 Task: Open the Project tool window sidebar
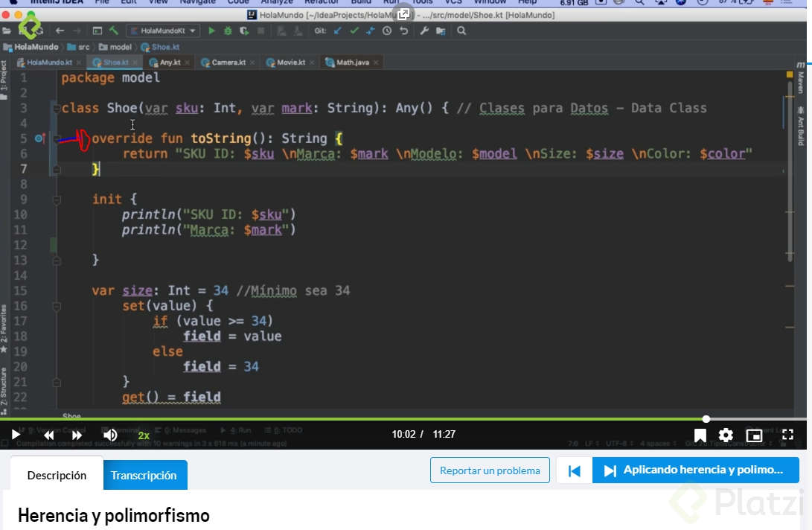[4, 80]
